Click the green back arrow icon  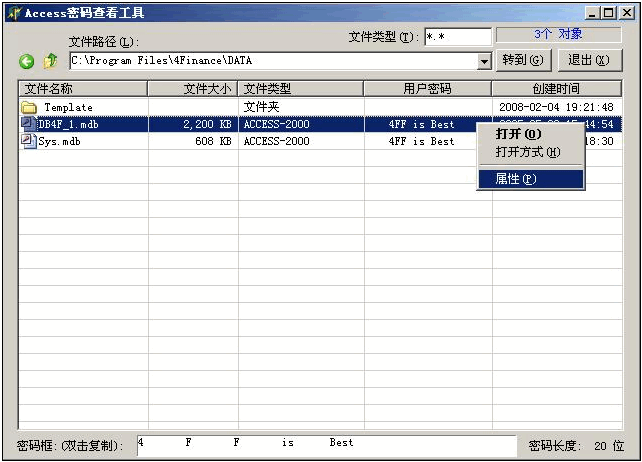(27, 62)
